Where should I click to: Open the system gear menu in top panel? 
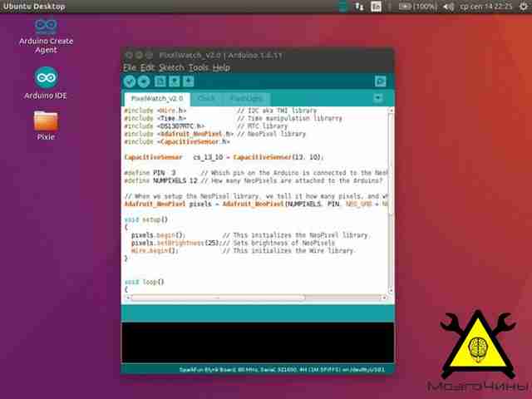(524, 7)
